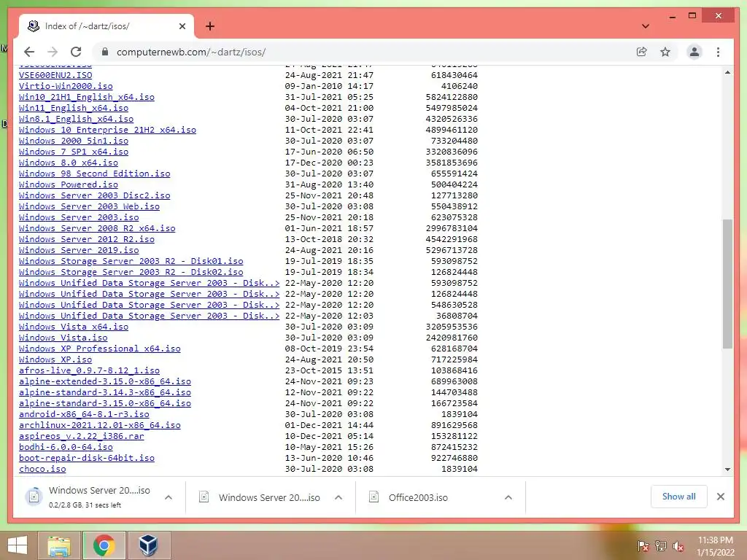Download Win10_21H1_English_x64.iso
The width and height of the screenshot is (747, 560).
point(87,97)
